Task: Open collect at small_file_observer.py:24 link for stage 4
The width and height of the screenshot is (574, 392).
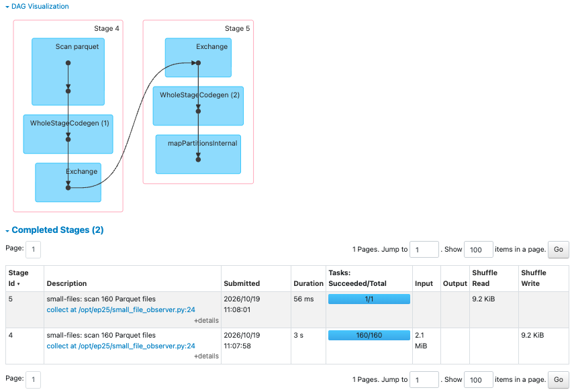Action: pos(121,346)
